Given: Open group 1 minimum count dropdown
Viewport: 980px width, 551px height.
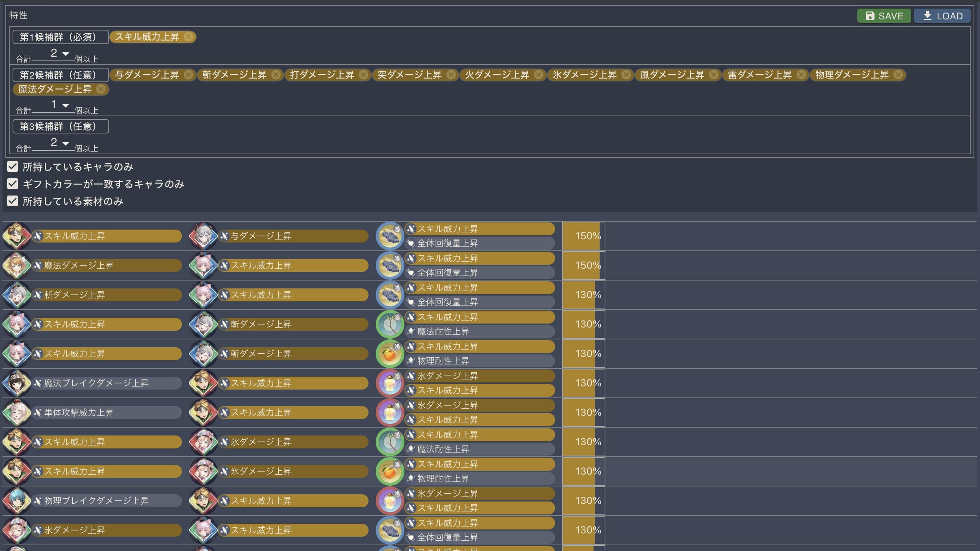Looking at the screenshot, I should [x=53, y=53].
